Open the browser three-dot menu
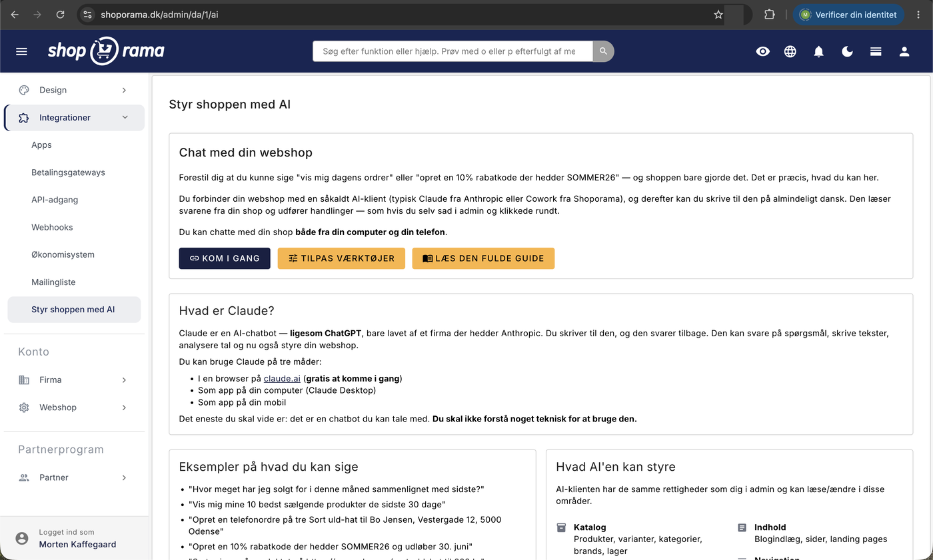Screen dimensions: 933x560 pyautogui.click(x=919, y=15)
